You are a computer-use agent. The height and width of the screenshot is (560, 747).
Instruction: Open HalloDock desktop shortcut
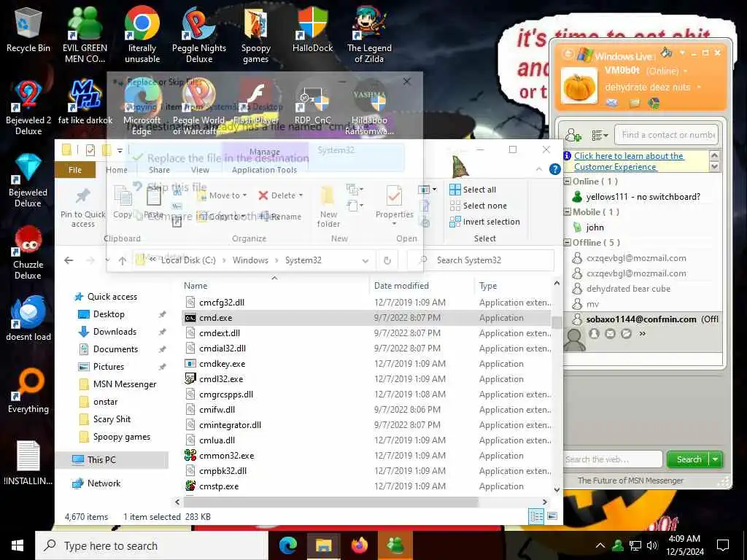[312, 30]
